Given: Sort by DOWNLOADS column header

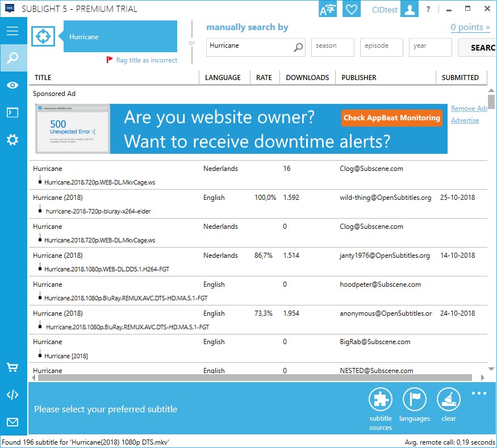Looking at the screenshot, I should point(307,78).
